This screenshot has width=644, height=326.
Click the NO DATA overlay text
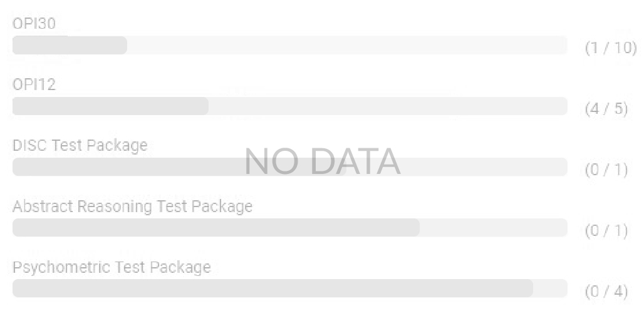(322, 161)
